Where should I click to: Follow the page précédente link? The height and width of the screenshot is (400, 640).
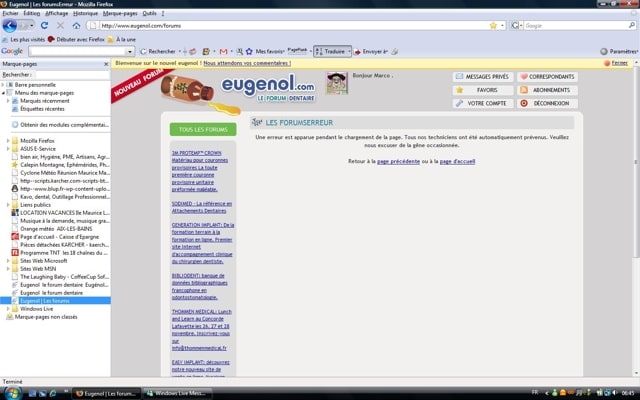click(398, 162)
